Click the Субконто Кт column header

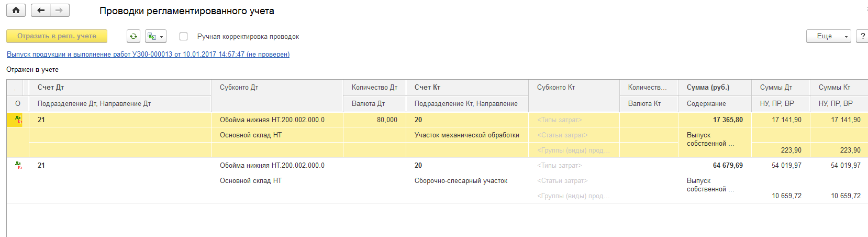(555, 88)
